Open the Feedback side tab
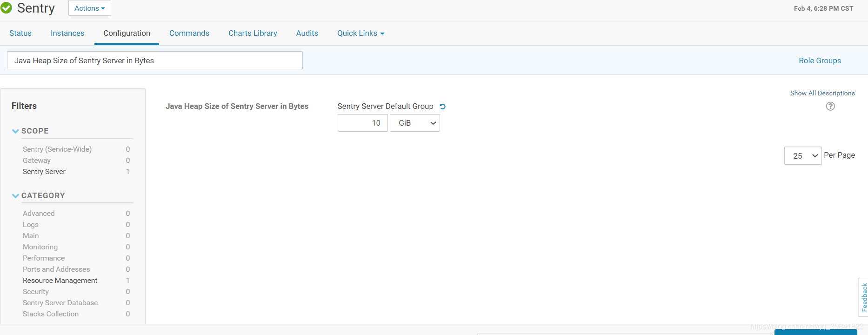 point(863,297)
